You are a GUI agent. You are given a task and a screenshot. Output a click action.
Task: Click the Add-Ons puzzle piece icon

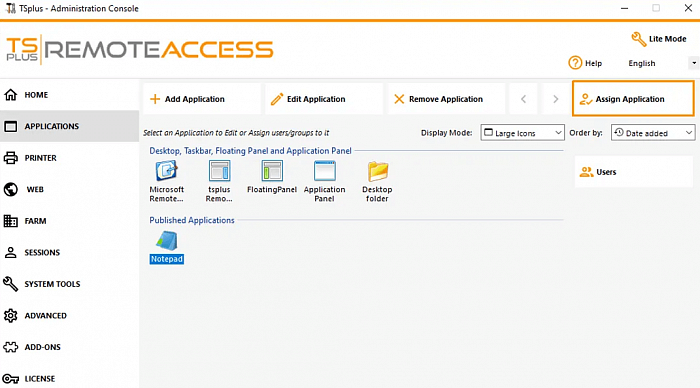(x=11, y=347)
